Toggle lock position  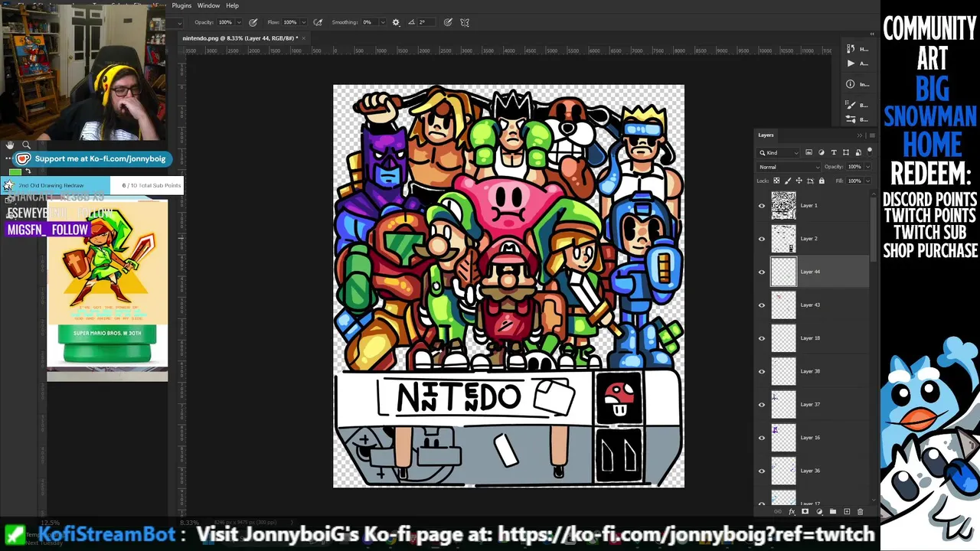(799, 181)
